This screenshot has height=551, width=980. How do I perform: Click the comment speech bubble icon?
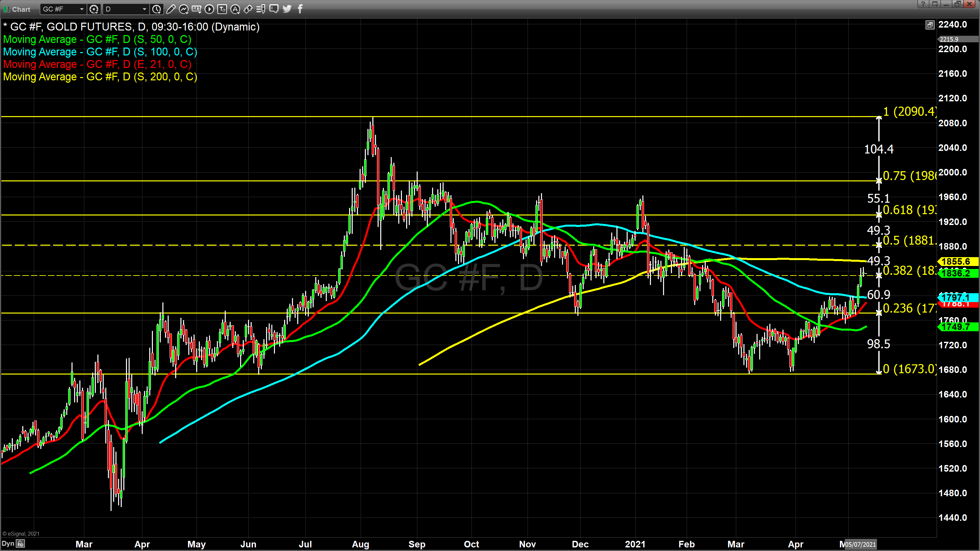click(274, 9)
